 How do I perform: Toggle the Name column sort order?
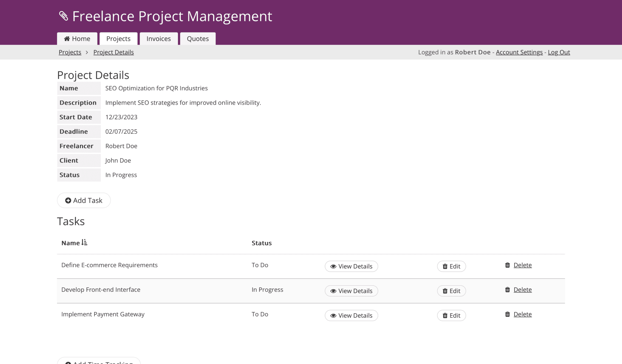(84, 242)
